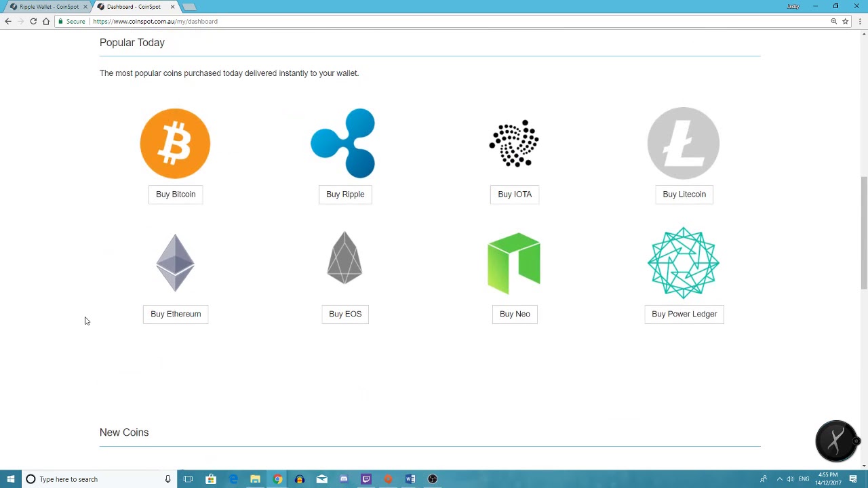Image resolution: width=868 pixels, height=488 pixels.
Task: Open the clock showing 4:55 PM
Action: pos(829,479)
